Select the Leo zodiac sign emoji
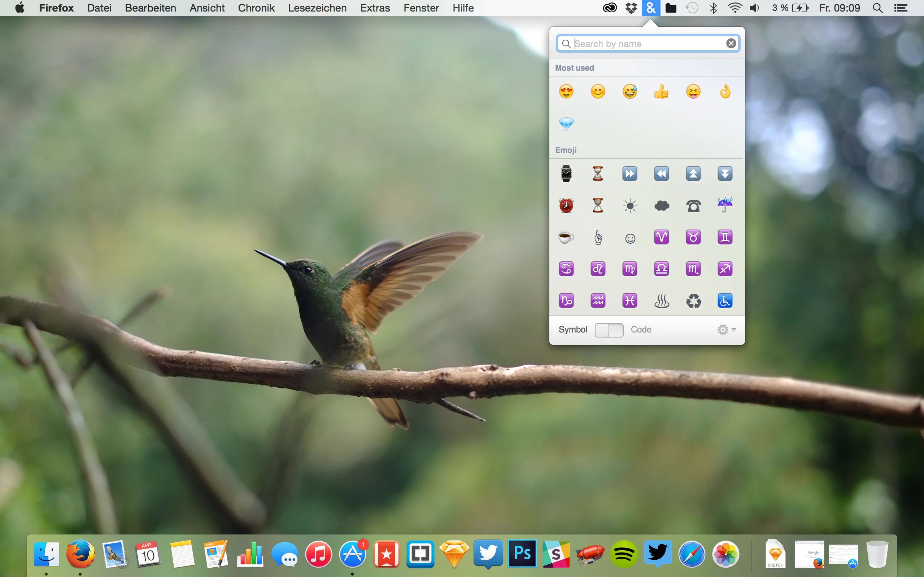The height and width of the screenshot is (577, 924). pyautogui.click(x=598, y=269)
